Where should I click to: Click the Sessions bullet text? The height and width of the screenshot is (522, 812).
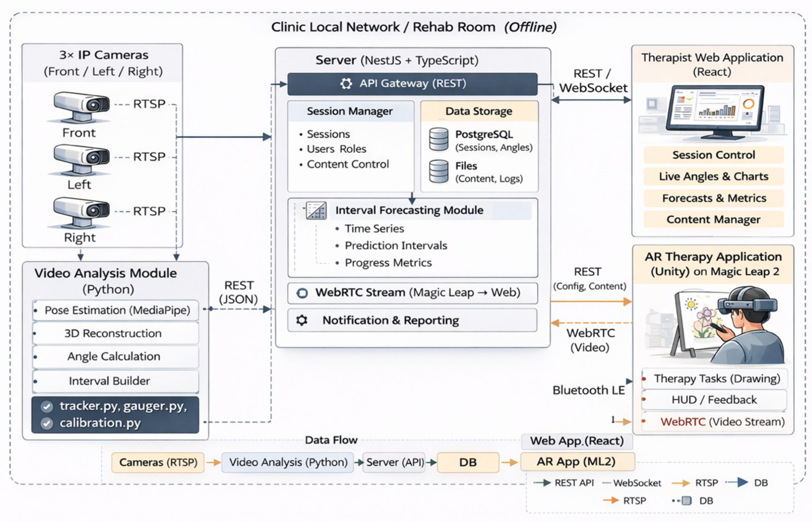point(328,134)
